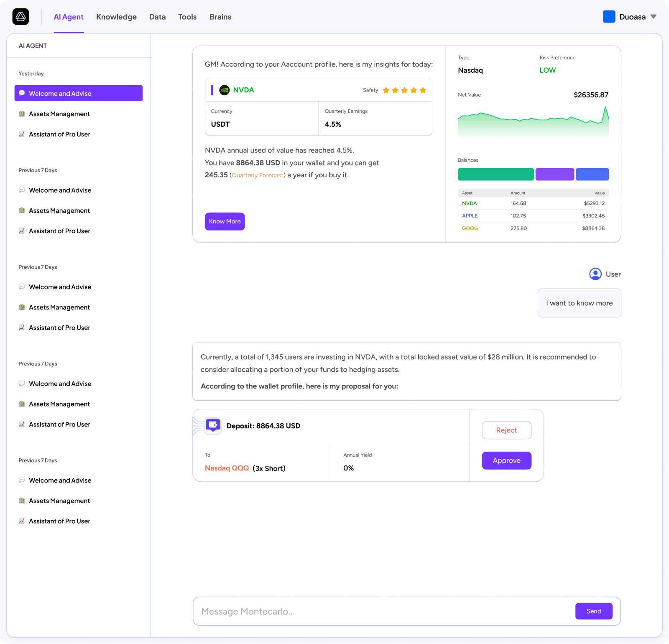Click the NVDA logo icon in the insight card

(x=225, y=90)
